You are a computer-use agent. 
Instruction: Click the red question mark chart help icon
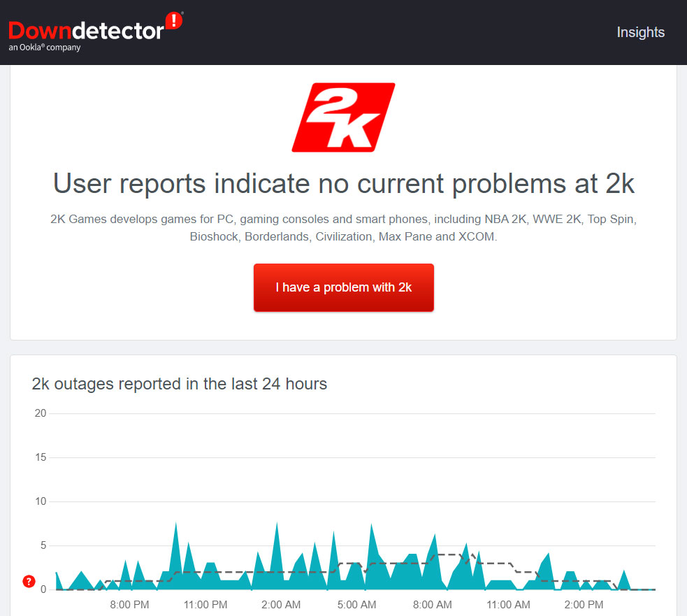(29, 581)
